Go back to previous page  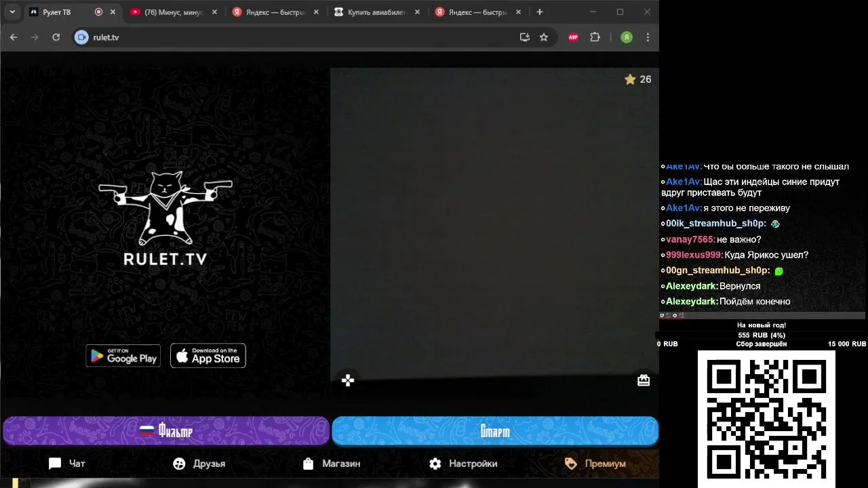coord(14,37)
